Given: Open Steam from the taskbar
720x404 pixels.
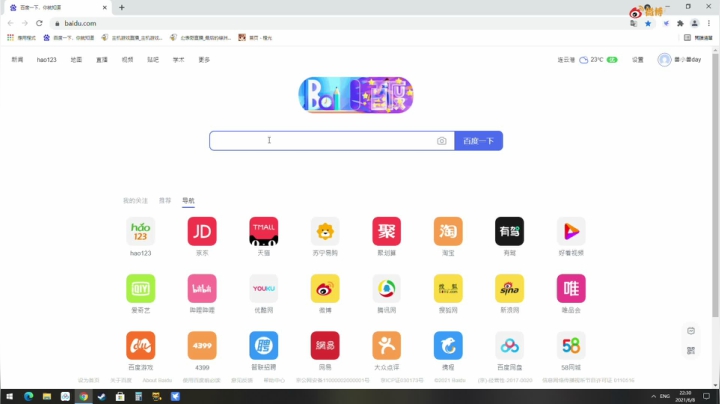Looking at the screenshot, I should pos(101,397).
